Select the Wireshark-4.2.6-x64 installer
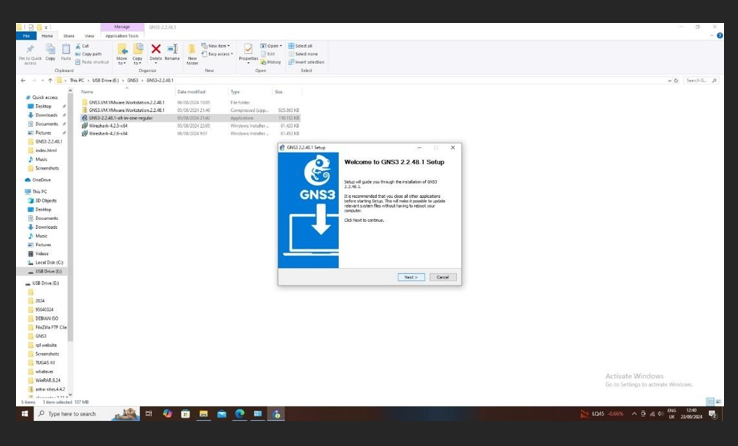 click(190, 134)
